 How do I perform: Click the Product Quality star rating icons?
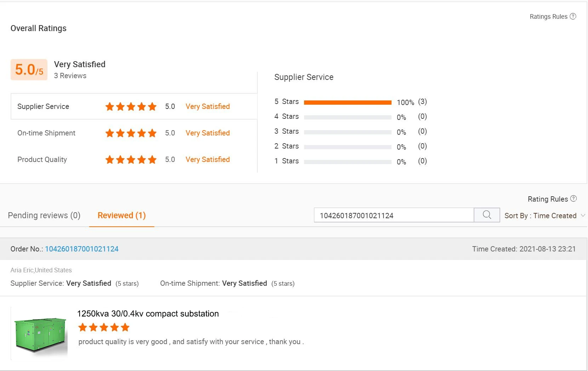pyautogui.click(x=131, y=160)
